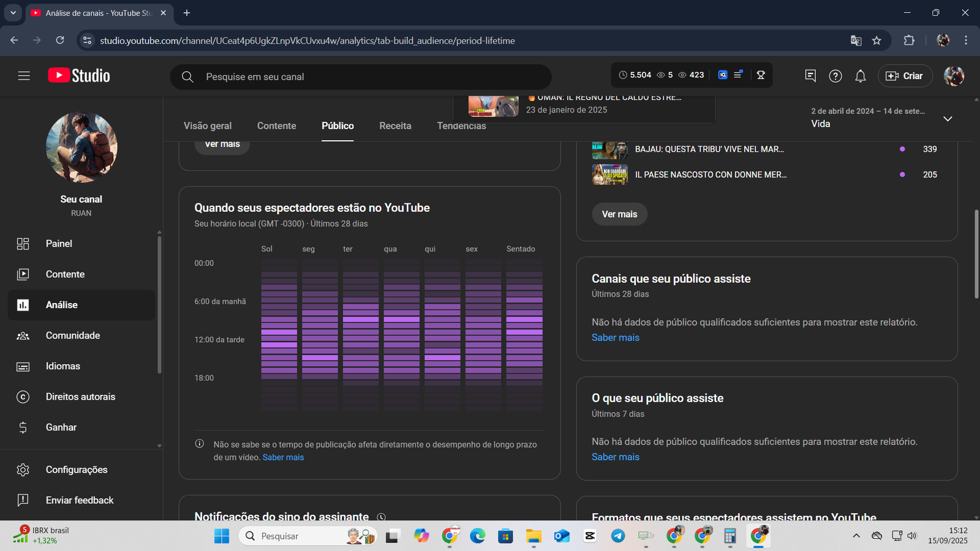Screen dimensions: 980x551
Task: Click the channel search input field
Action: [367, 77]
